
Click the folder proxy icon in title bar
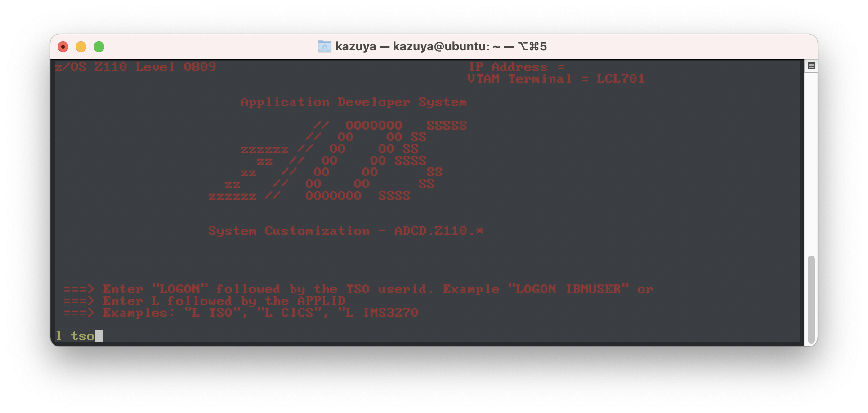(324, 46)
